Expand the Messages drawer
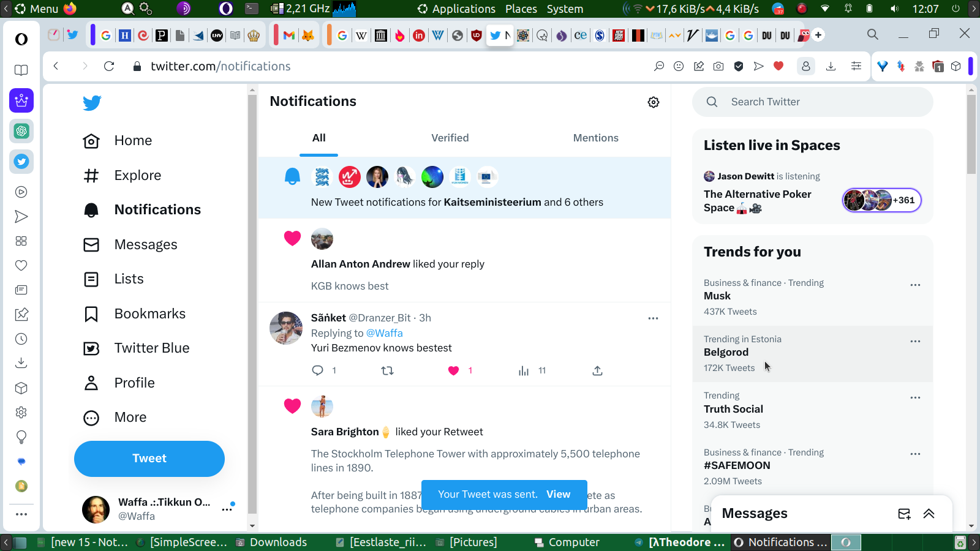Viewport: 980px width, 551px height. click(929, 514)
